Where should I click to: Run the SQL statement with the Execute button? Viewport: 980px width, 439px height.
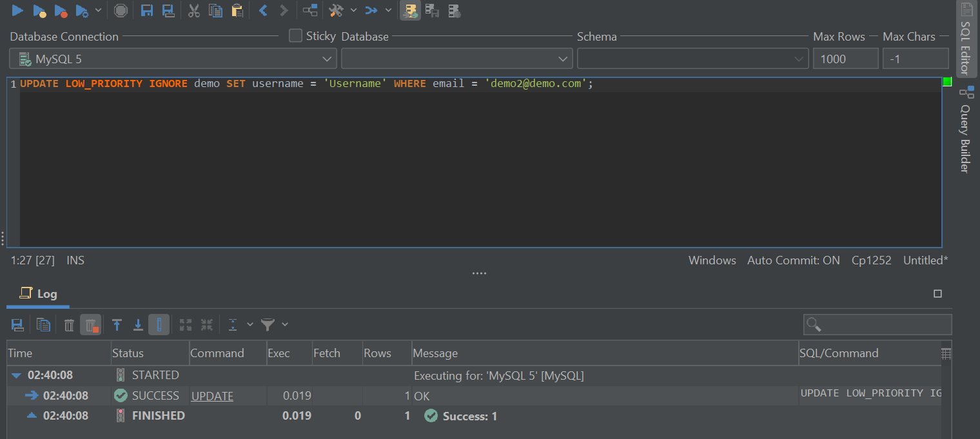pos(16,10)
